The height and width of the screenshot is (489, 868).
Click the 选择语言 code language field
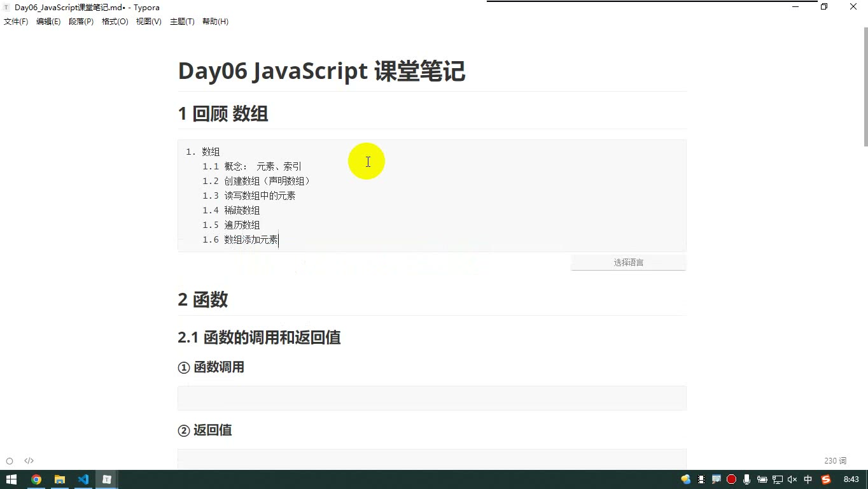629,262
